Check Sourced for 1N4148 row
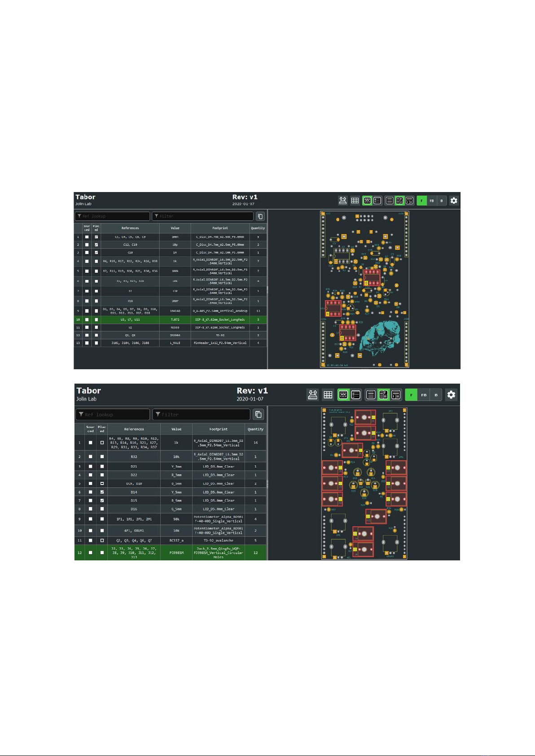 [x=87, y=311]
